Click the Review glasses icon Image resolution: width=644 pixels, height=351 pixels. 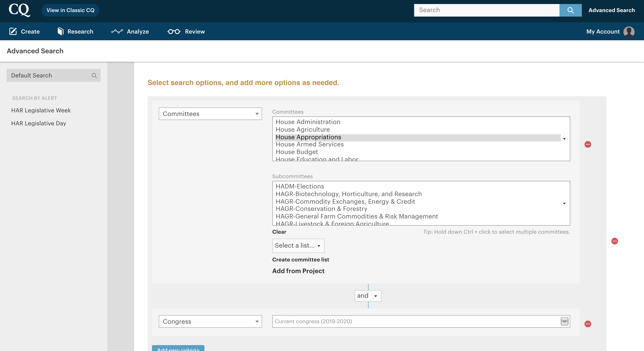[174, 32]
